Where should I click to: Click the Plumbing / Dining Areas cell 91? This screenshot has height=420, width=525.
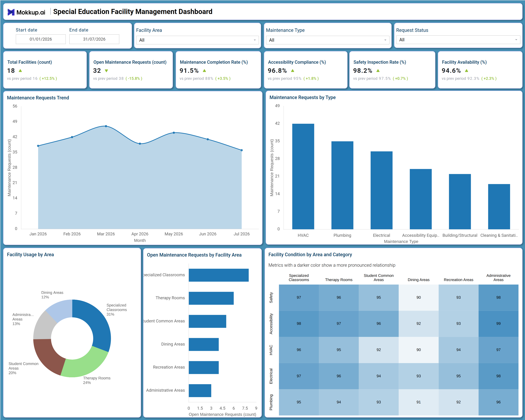pos(419,402)
